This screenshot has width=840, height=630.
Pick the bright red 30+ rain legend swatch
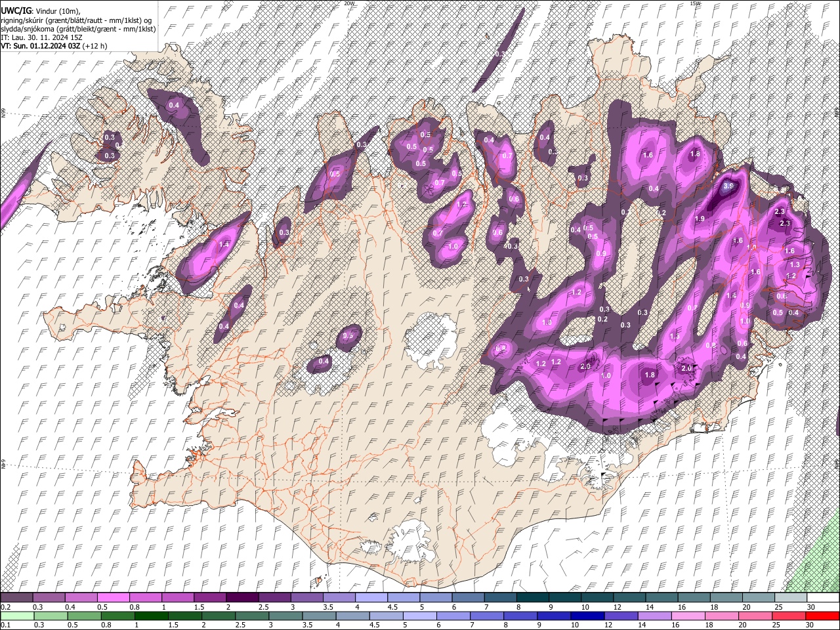pos(823,616)
